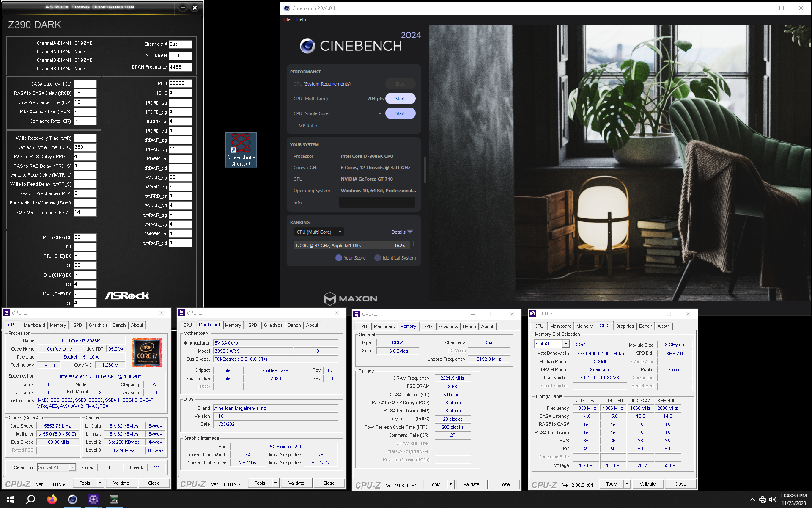Switch to Bench tab in CPU-Z CPU window

tap(119, 325)
